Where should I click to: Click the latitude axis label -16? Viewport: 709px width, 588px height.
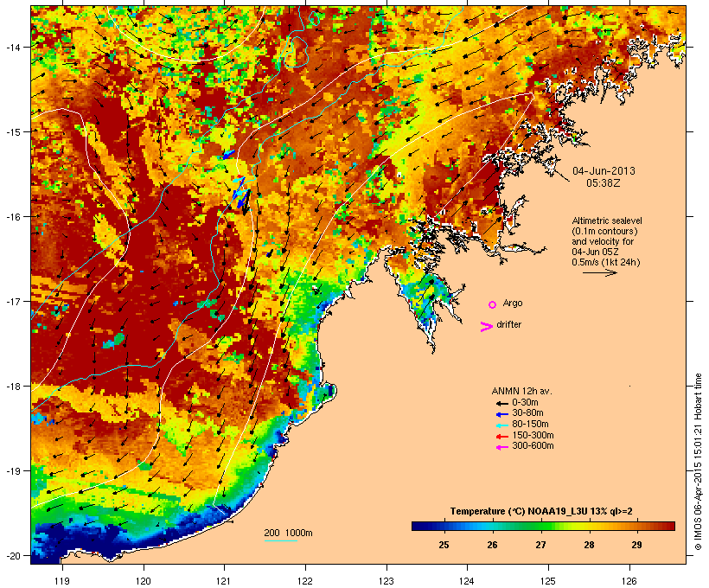13,217
